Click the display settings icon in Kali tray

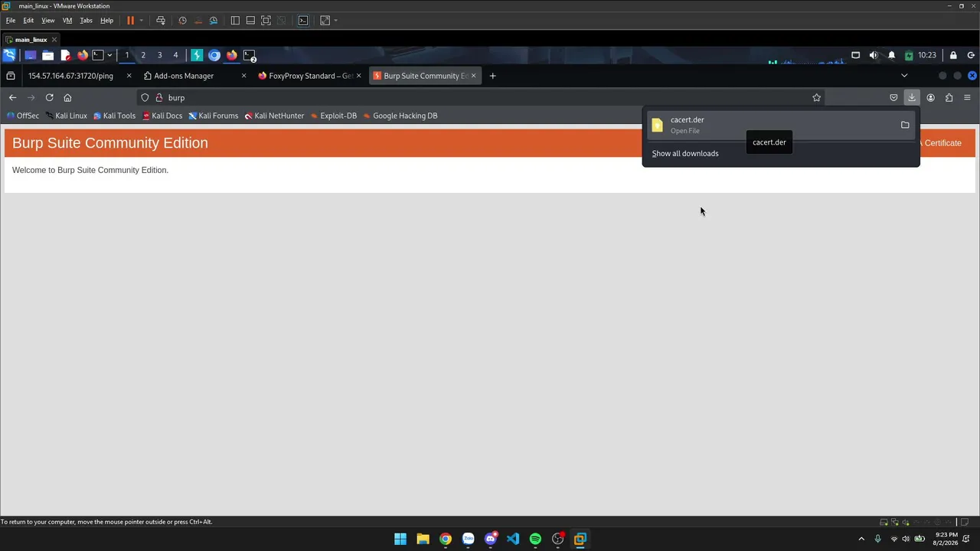(x=856, y=55)
